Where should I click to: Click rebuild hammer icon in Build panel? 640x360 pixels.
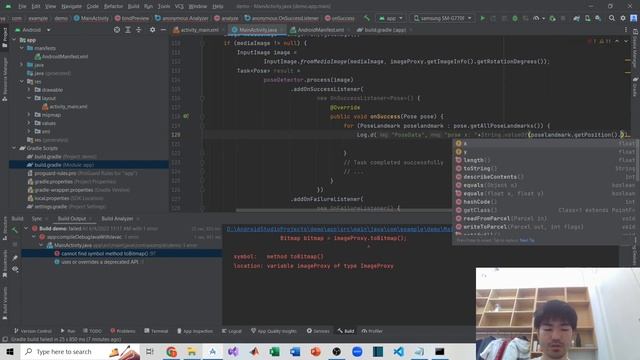(x=15, y=231)
